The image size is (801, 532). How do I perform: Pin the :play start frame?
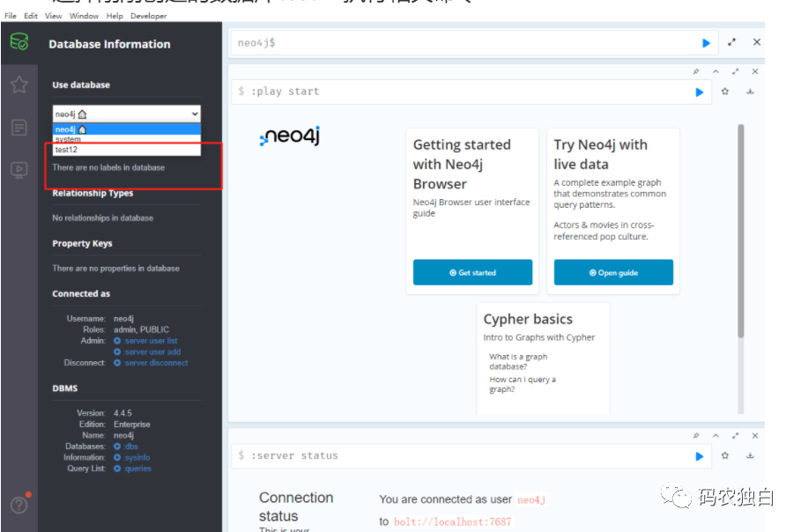(x=696, y=71)
